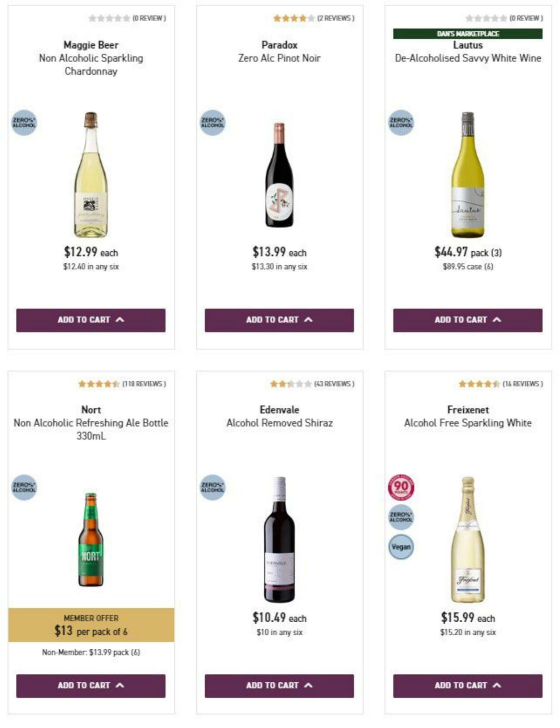Expand Add to Cart for Lautus Savvy White
The image size is (560, 728).
pyautogui.click(x=468, y=320)
